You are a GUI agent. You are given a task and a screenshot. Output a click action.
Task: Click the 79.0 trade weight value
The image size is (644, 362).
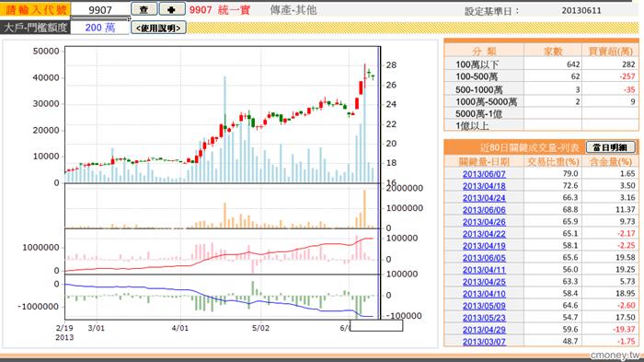pyautogui.click(x=570, y=174)
